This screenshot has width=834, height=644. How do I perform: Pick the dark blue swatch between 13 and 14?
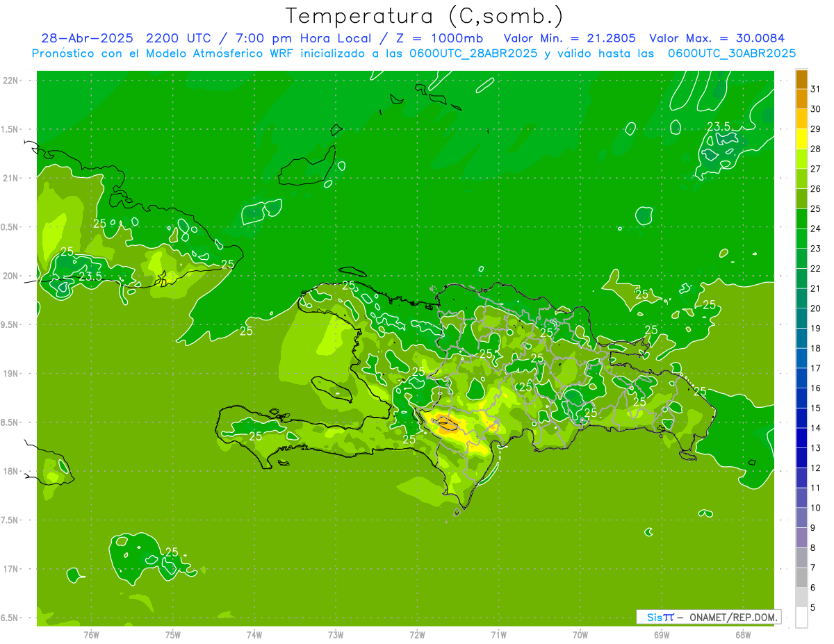(x=801, y=438)
